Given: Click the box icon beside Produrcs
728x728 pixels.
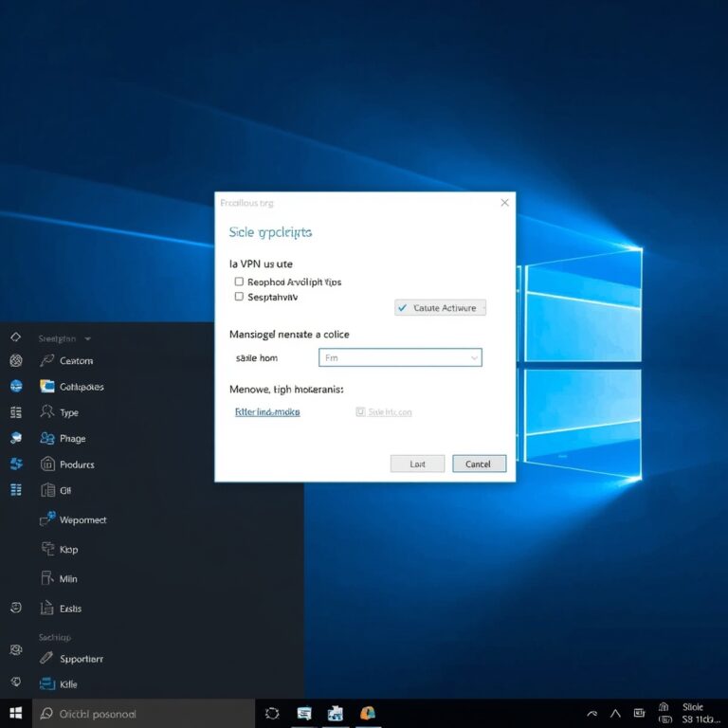Looking at the screenshot, I should pyautogui.click(x=47, y=464).
